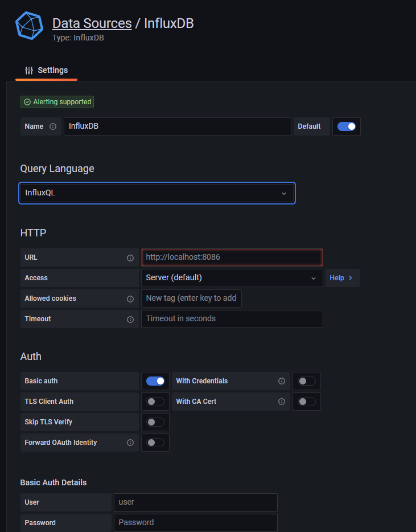Expand the Help section next to Access
The height and width of the screenshot is (532, 416).
click(341, 278)
